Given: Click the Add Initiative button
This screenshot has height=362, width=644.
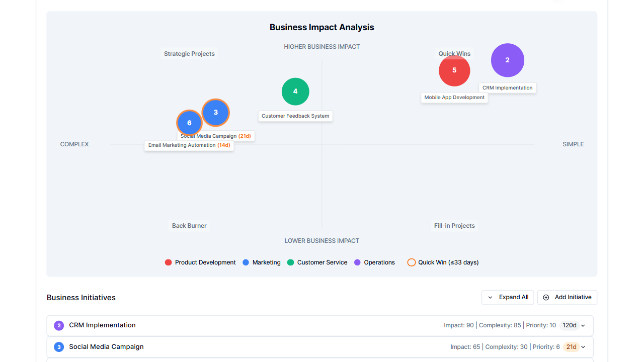Looking at the screenshot, I should pyautogui.click(x=567, y=297).
